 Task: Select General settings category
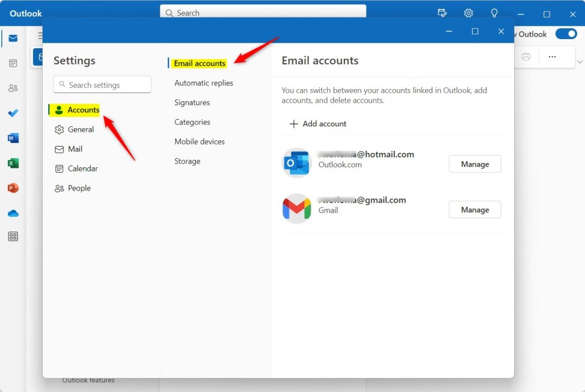pyautogui.click(x=80, y=129)
